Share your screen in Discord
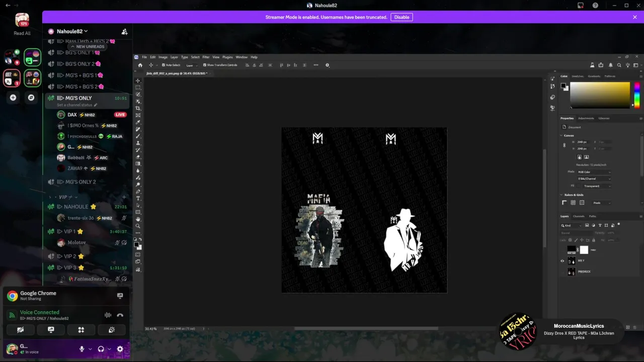The height and width of the screenshot is (362, 644). [x=51, y=330]
